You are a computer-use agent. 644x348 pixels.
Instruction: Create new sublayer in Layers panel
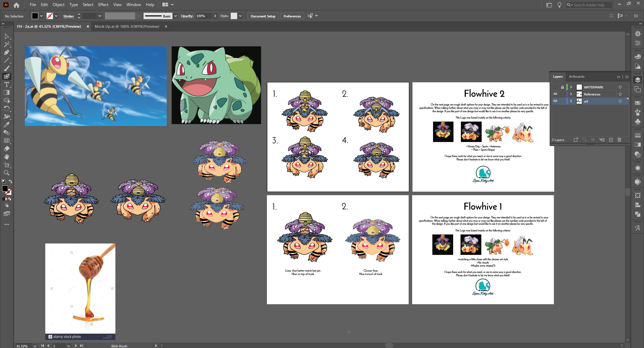[x=602, y=140]
